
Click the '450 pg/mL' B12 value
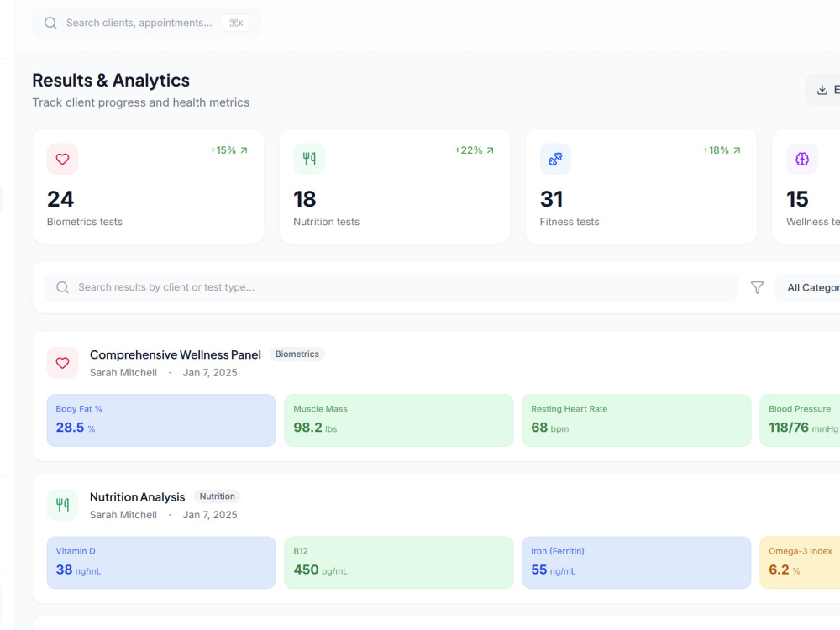[320, 570]
